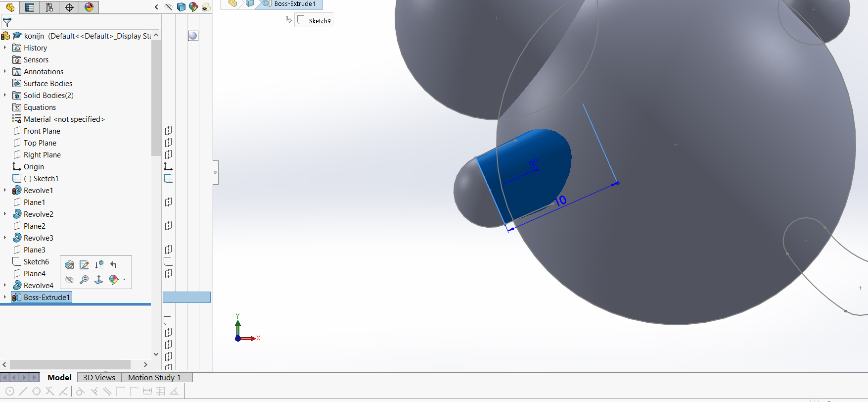
Task: Collapse the display pane with the left chevron
Action: tap(156, 7)
